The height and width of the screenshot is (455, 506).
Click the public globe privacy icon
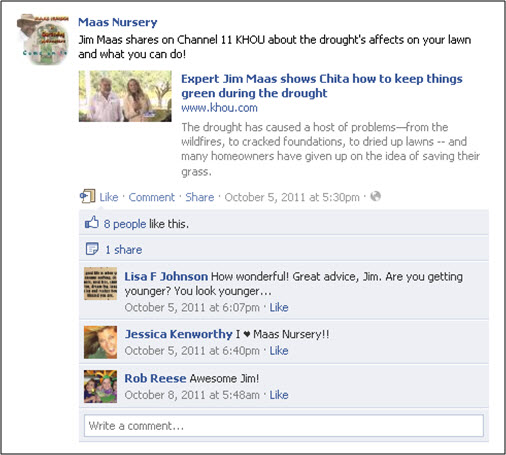click(376, 196)
